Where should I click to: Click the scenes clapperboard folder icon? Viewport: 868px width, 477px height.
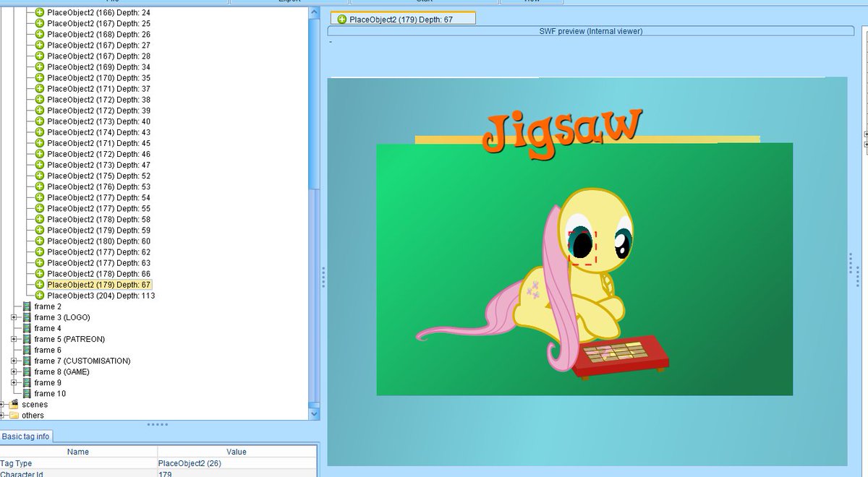14,404
